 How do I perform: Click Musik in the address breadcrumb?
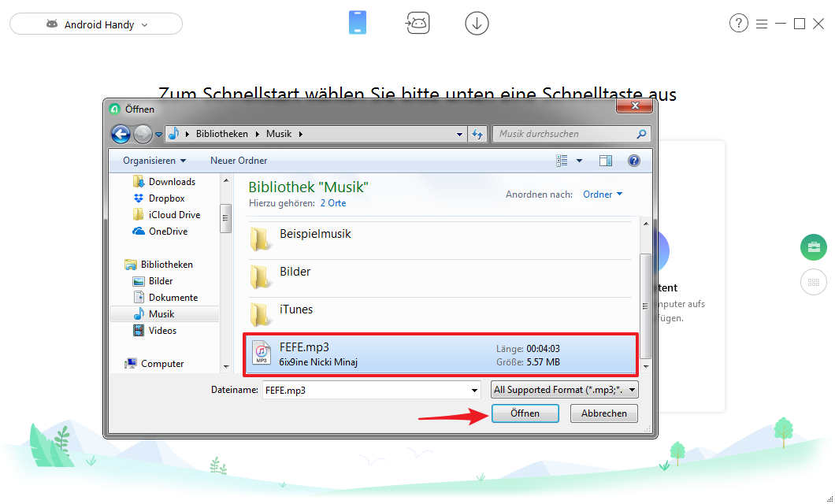pyautogui.click(x=279, y=134)
